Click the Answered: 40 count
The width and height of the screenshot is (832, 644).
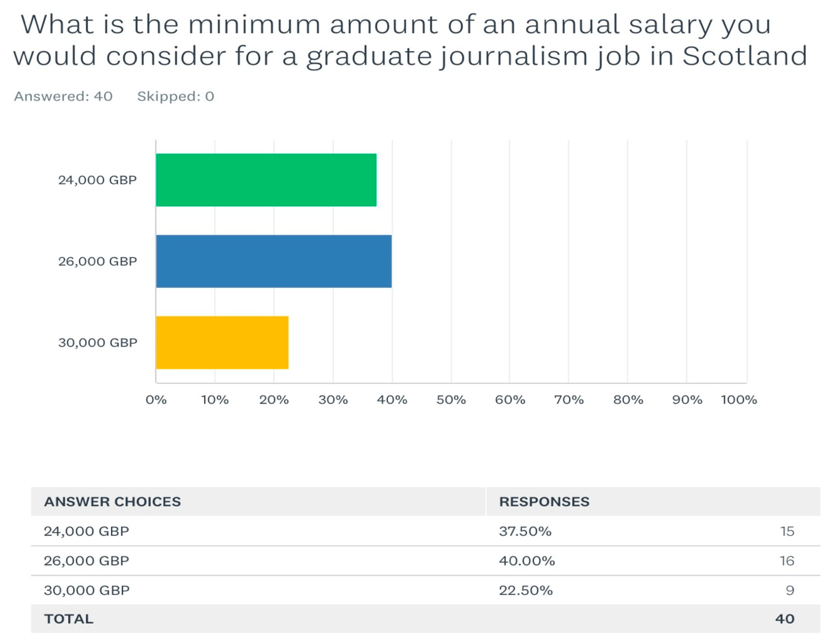point(63,96)
